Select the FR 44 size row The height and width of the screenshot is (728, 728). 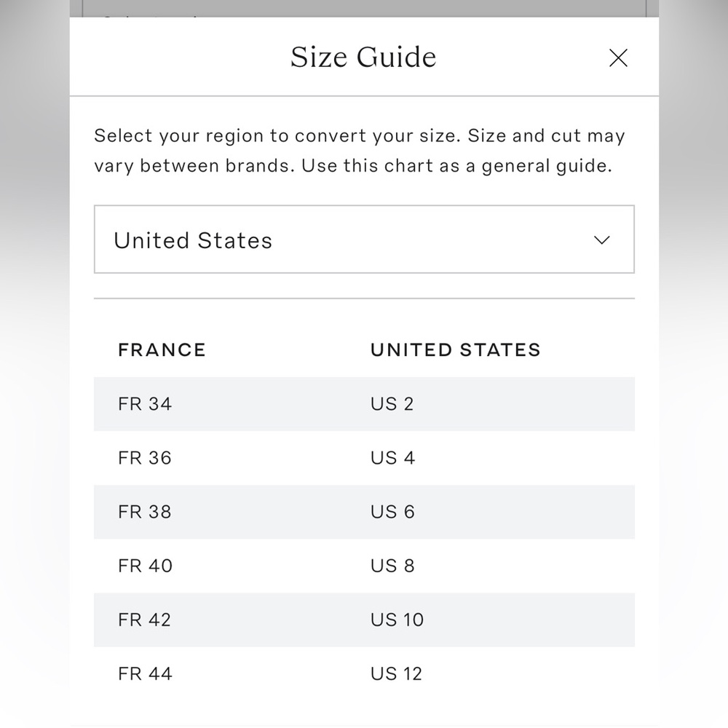(145, 673)
